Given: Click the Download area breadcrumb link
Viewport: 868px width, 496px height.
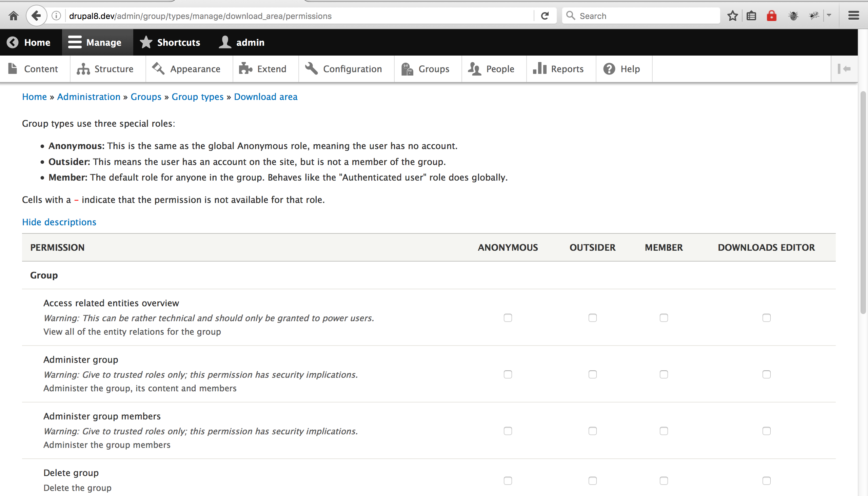Looking at the screenshot, I should pos(265,97).
